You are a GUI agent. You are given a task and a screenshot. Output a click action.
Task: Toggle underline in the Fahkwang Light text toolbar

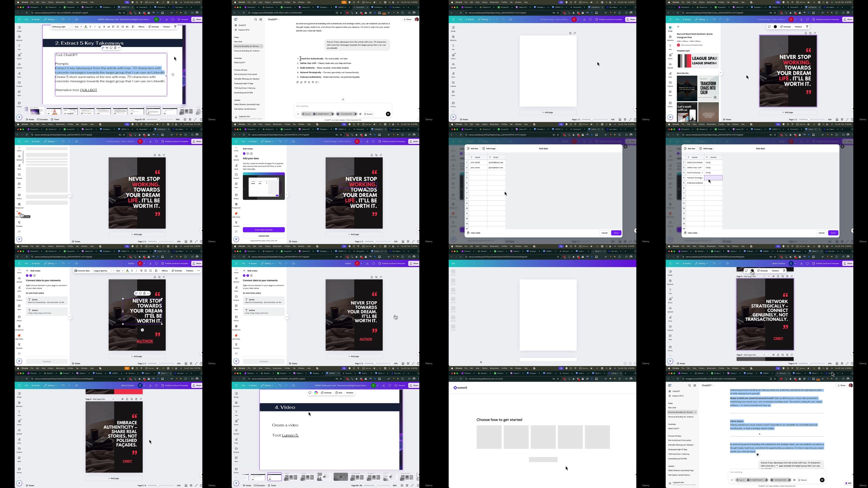tap(99, 27)
